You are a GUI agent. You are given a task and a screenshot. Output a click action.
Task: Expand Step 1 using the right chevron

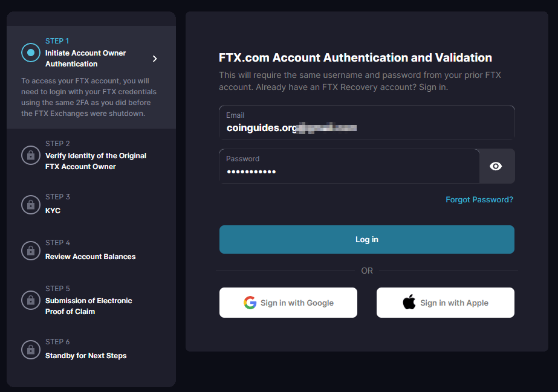pyautogui.click(x=155, y=59)
